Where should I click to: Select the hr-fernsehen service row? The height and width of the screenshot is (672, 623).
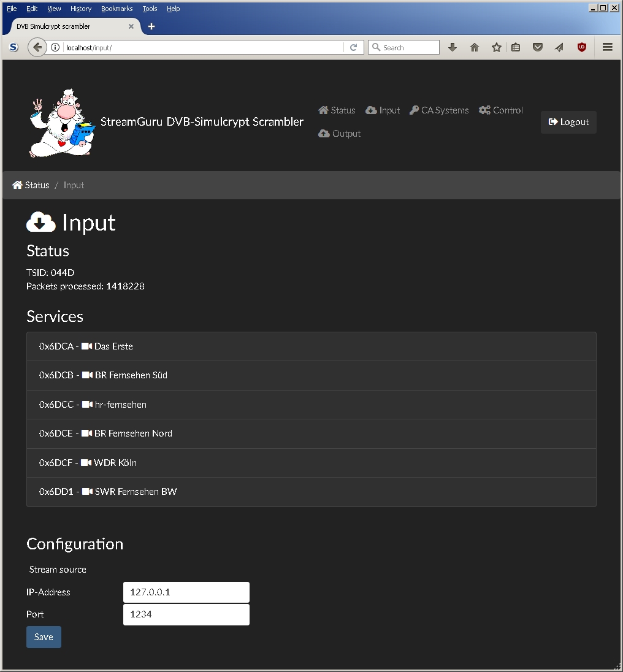coord(311,405)
